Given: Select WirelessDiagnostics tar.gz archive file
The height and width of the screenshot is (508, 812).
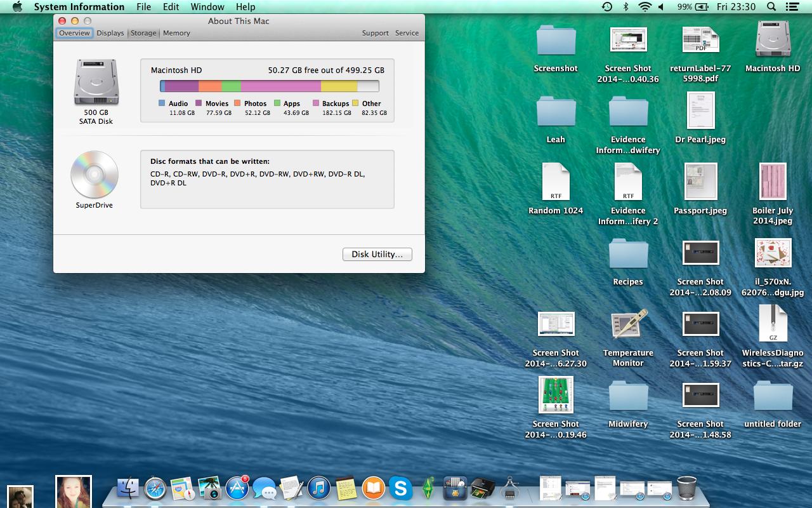Looking at the screenshot, I should click(773, 324).
